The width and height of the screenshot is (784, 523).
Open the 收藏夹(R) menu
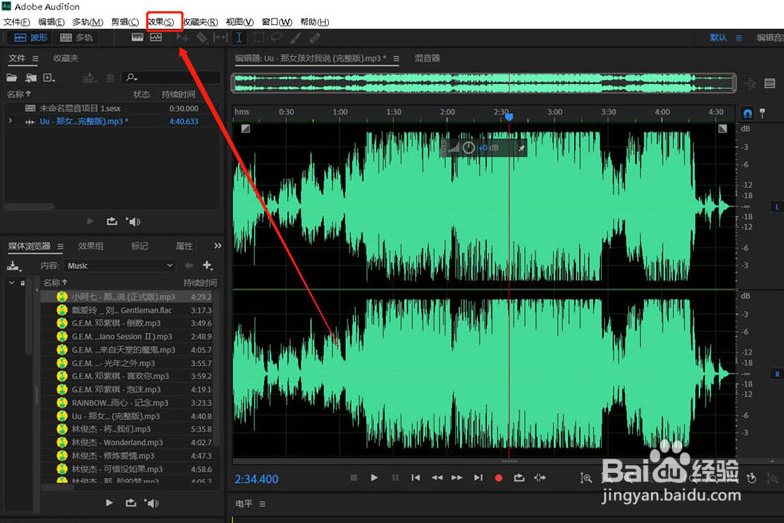coord(200,22)
